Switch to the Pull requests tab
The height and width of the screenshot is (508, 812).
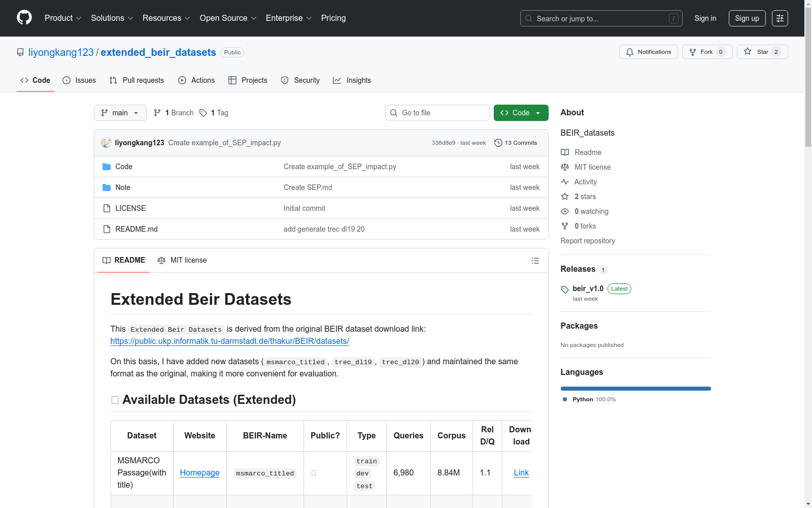coord(137,80)
